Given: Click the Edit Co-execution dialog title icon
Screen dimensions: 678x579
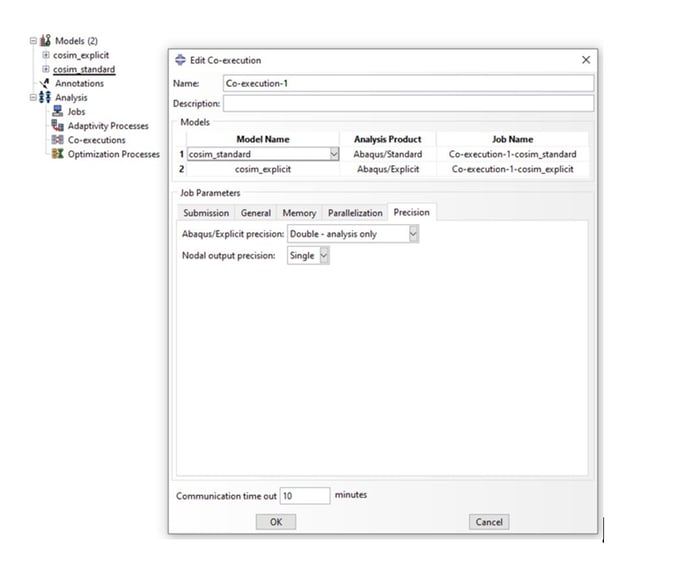Looking at the screenshot, I should coord(180,60).
